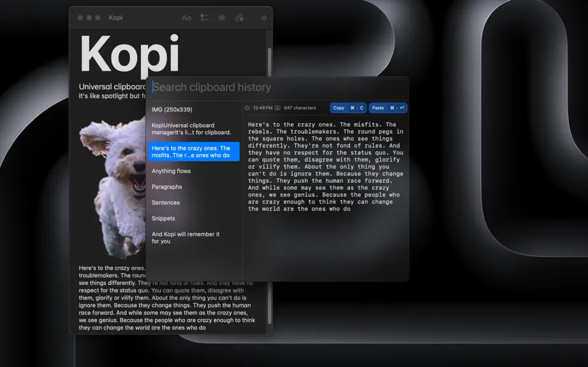Screen dimensions: 588x367
Task: Click the audio waveform toolbar icon
Action: point(222,18)
